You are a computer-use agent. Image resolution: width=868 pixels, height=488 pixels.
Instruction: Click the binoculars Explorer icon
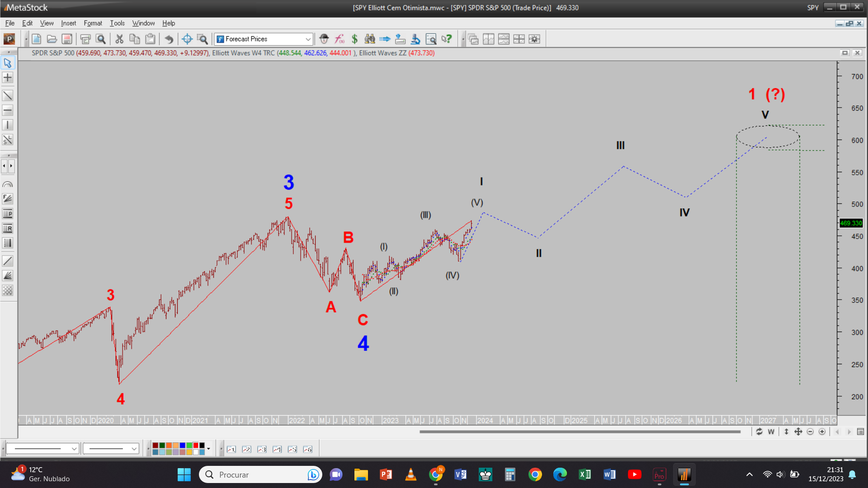(370, 39)
